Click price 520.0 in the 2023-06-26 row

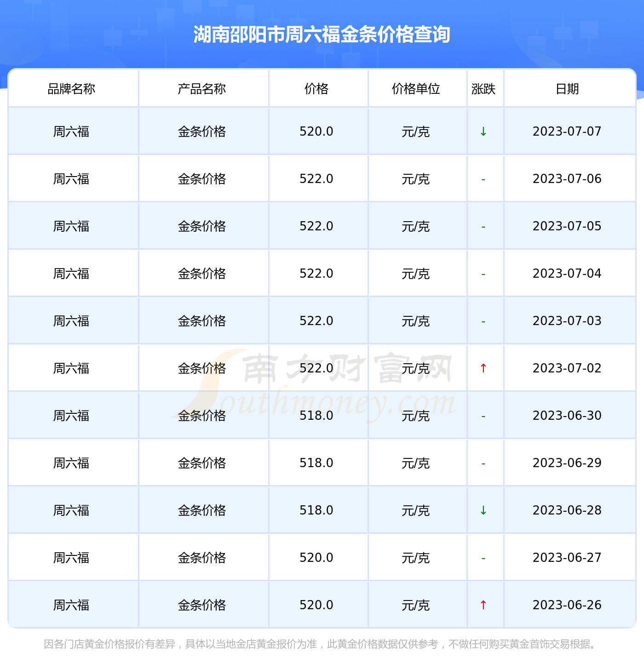point(316,605)
